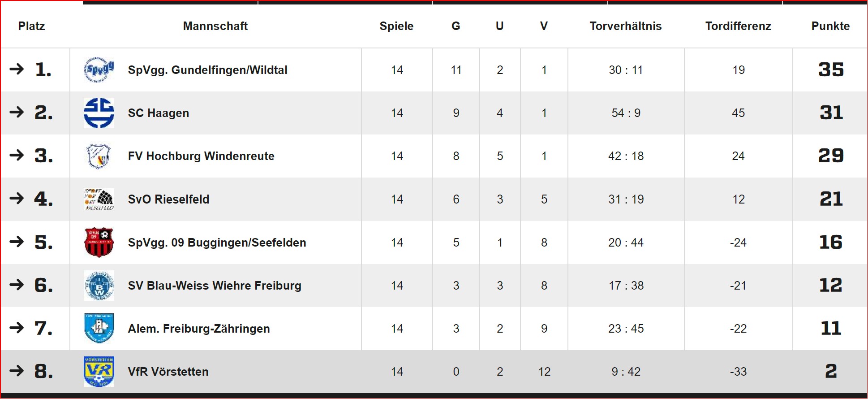The width and height of the screenshot is (868, 399).
Task: Open the SpVgg. Gundelfingen/Wildtal team name link
Action: (x=207, y=70)
